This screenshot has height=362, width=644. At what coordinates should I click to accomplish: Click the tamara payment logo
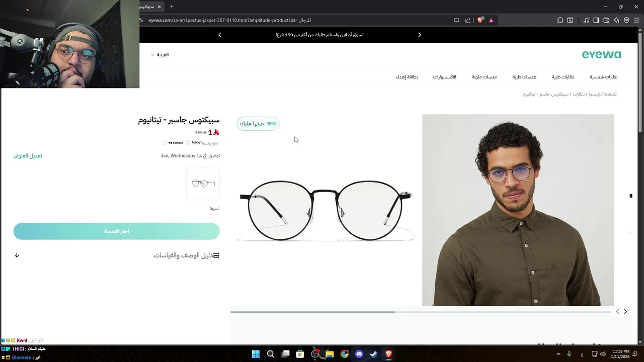coord(176,143)
